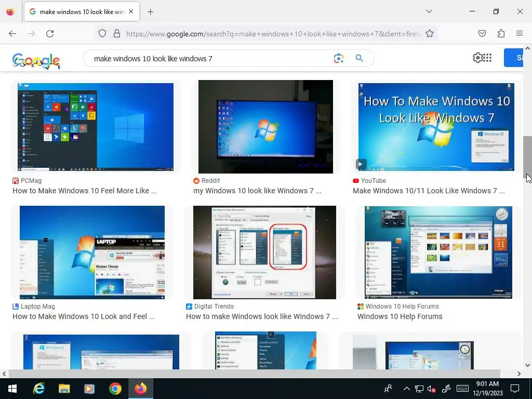
Task: Select the Firefox taskbar icon
Action: pyautogui.click(x=140, y=389)
